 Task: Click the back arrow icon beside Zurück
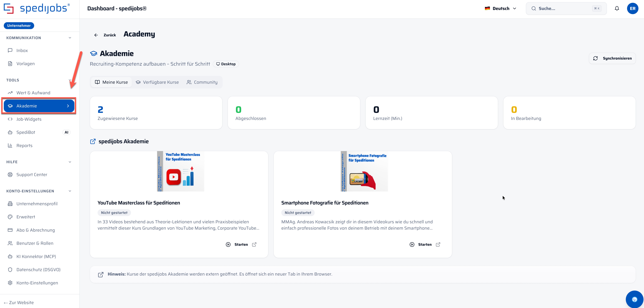tap(96, 35)
